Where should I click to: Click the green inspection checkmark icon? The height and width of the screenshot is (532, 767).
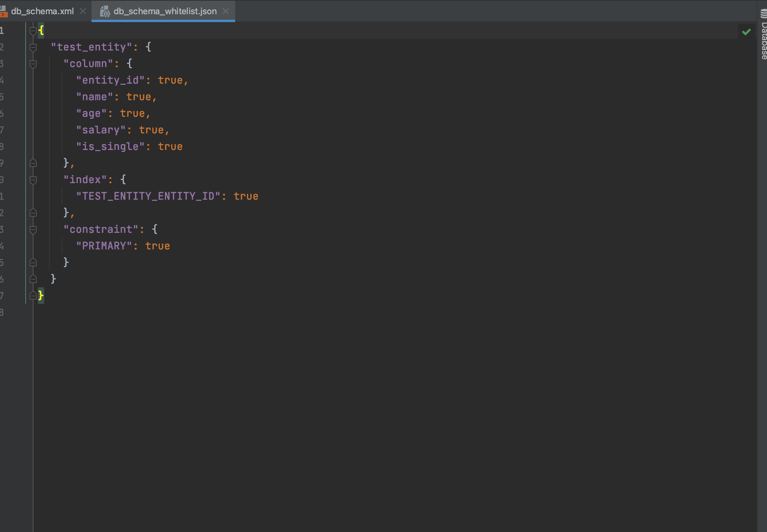pos(746,32)
